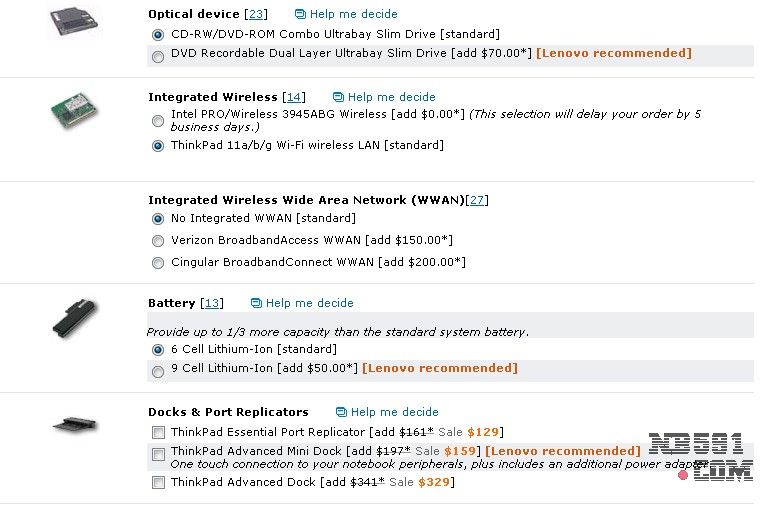The image size is (766, 510).
Task: Tick the ThinkPad Advanced Dock checkbox
Action: [158, 483]
